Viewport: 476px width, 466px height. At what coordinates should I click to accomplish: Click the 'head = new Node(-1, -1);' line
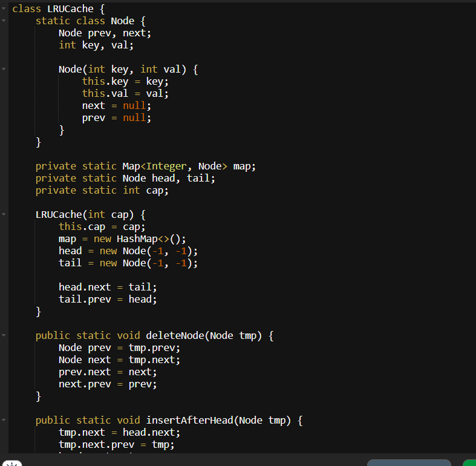pyautogui.click(x=128, y=251)
